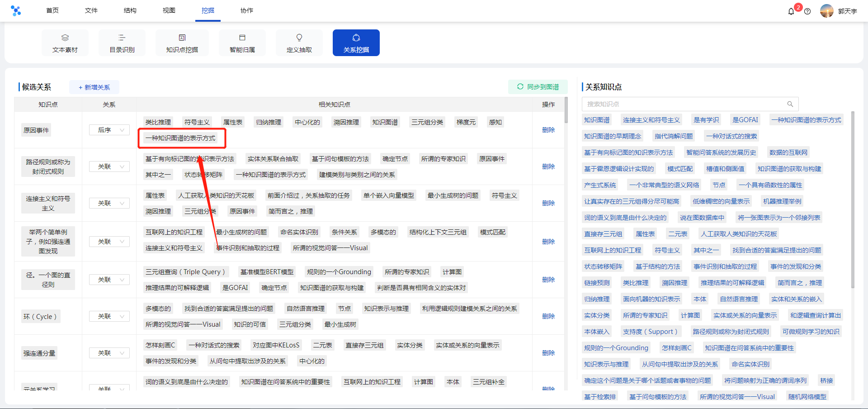Click 支持度 (Support) knowledge point
Viewport: 868px width, 409px height.
[x=650, y=332]
